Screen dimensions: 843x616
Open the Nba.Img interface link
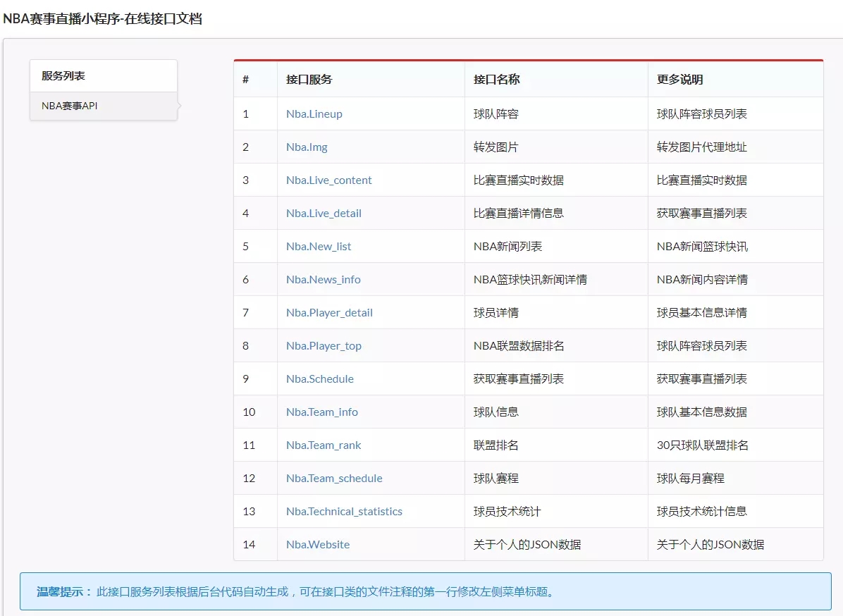click(x=307, y=147)
